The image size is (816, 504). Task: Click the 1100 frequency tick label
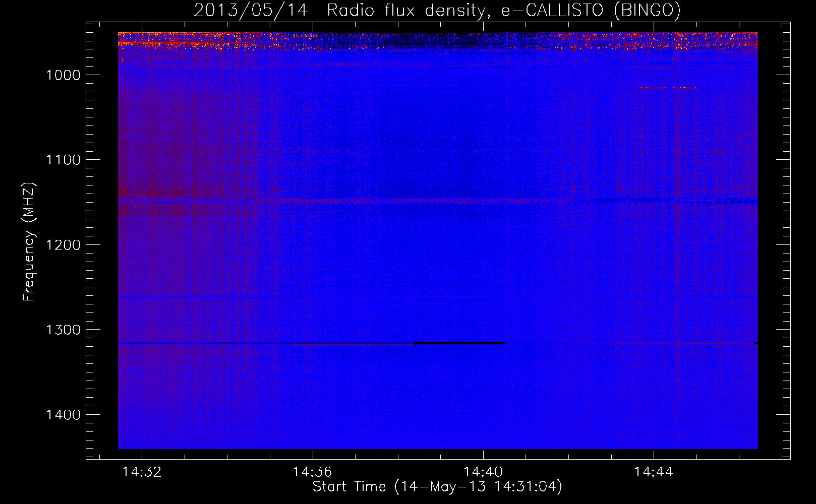click(63, 160)
